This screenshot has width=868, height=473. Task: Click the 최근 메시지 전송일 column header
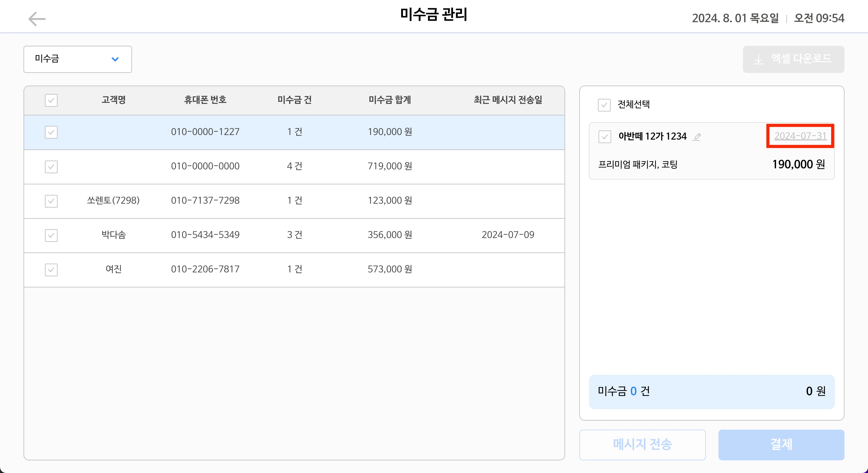pyautogui.click(x=508, y=100)
